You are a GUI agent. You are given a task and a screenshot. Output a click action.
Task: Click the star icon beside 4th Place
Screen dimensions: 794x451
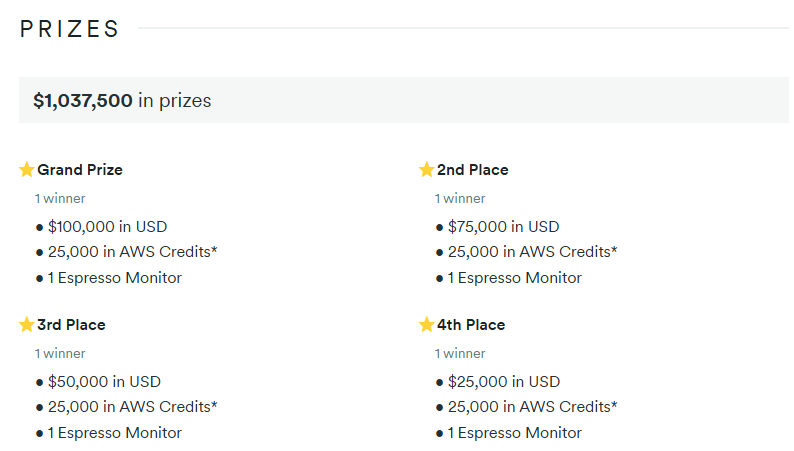pyautogui.click(x=427, y=325)
